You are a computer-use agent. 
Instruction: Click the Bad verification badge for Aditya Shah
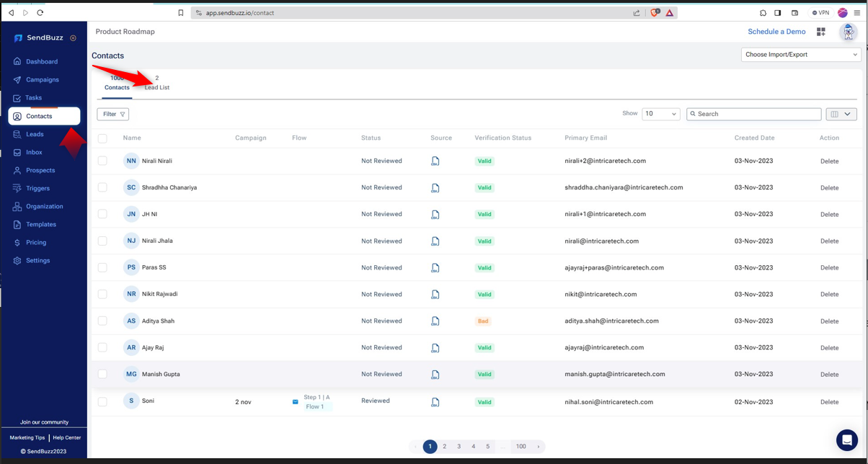[483, 321]
